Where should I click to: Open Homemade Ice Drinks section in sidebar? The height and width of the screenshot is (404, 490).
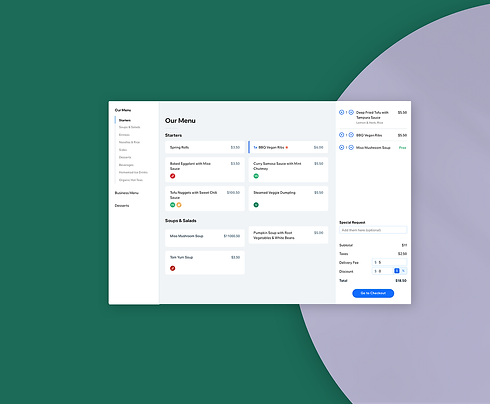pyautogui.click(x=133, y=172)
